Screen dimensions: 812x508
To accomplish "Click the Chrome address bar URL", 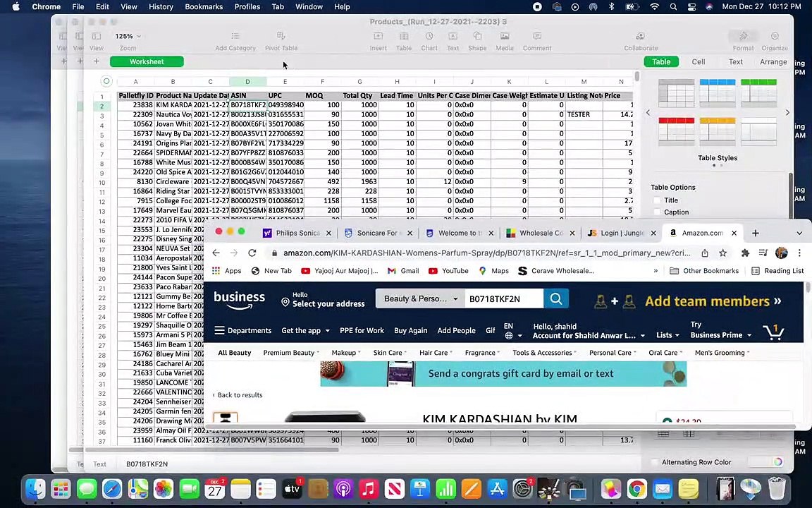I will (487, 253).
